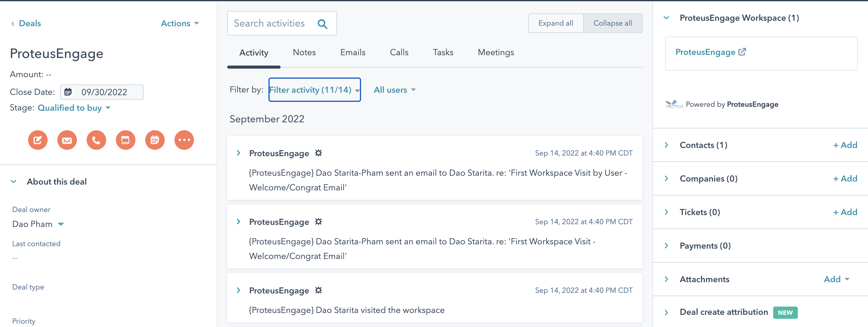The width and height of the screenshot is (868, 327).
Task: Expand the Contacts (1) section
Action: click(x=666, y=145)
